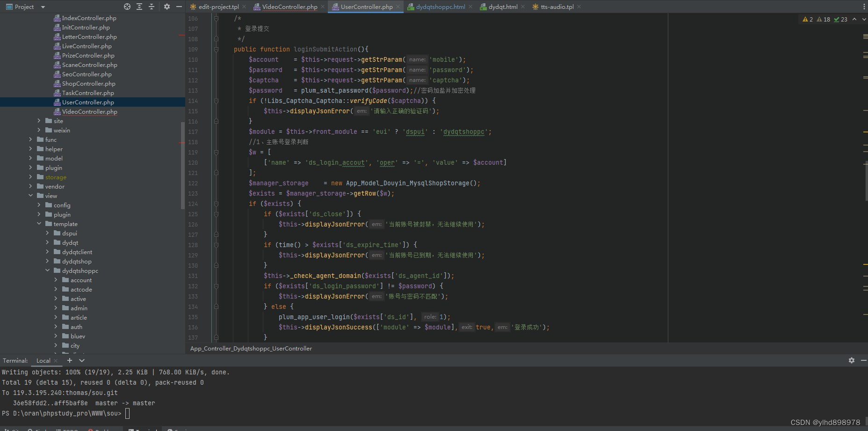
Task: Hide the Project tool window
Action: pyautogui.click(x=179, y=7)
